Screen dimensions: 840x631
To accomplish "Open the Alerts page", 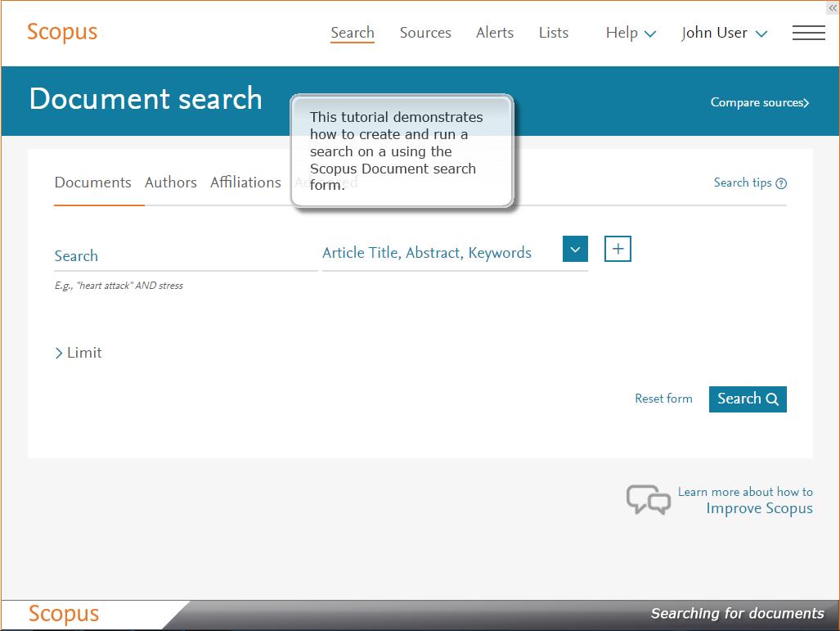I will coord(495,33).
